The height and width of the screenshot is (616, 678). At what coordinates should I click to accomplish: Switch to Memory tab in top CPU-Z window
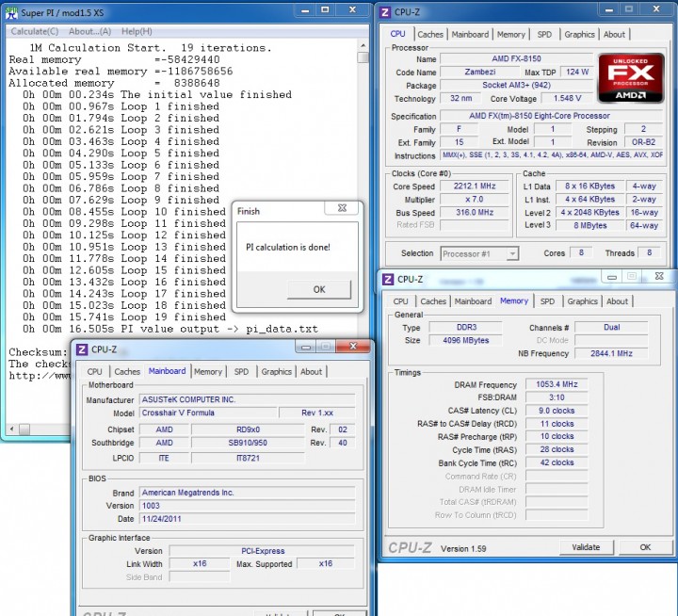click(510, 34)
